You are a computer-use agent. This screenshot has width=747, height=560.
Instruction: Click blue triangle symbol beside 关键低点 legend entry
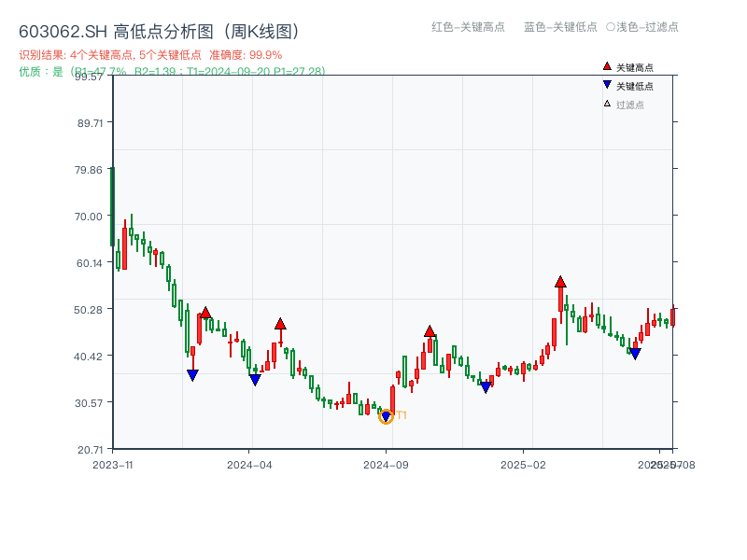pos(606,83)
